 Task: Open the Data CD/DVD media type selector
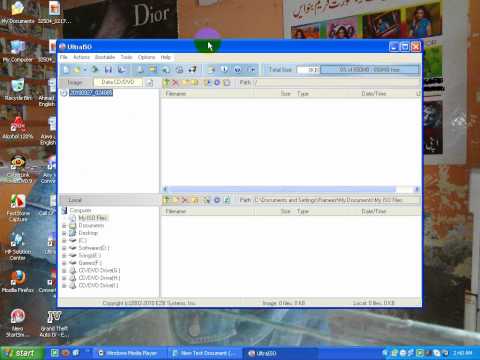click(118, 82)
